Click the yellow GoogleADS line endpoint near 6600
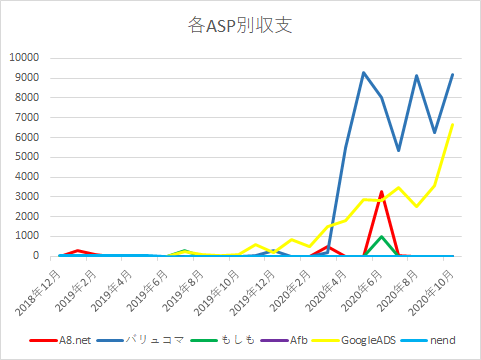This screenshot has width=481, height=360. pos(452,125)
